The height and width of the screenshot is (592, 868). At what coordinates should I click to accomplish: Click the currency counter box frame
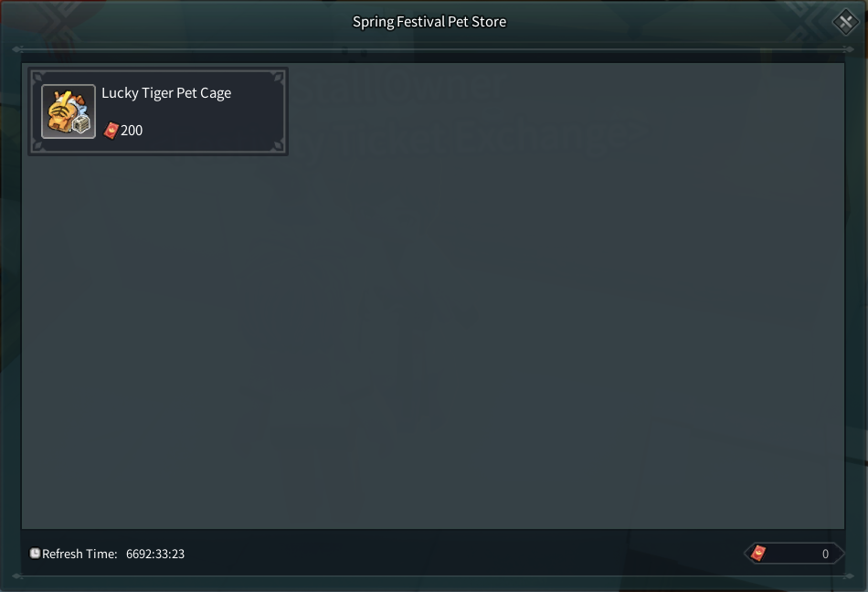[794, 554]
